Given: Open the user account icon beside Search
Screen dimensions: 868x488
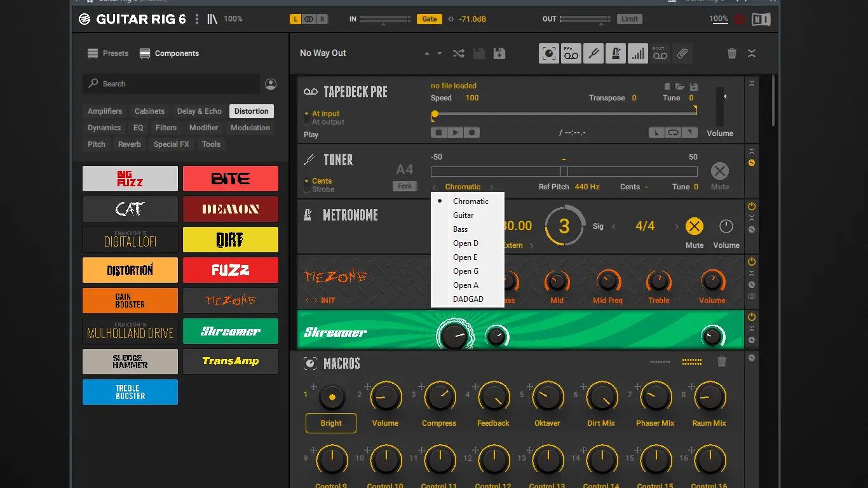Looking at the screenshot, I should (x=271, y=84).
